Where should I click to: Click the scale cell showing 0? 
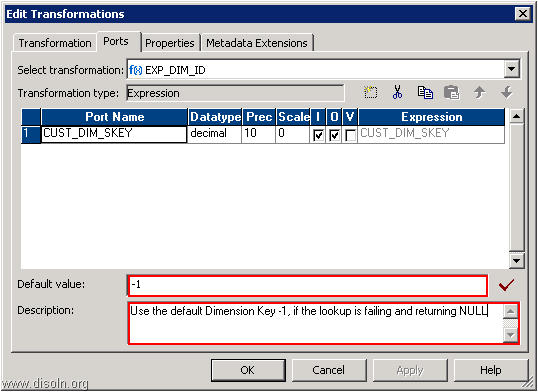pos(293,134)
